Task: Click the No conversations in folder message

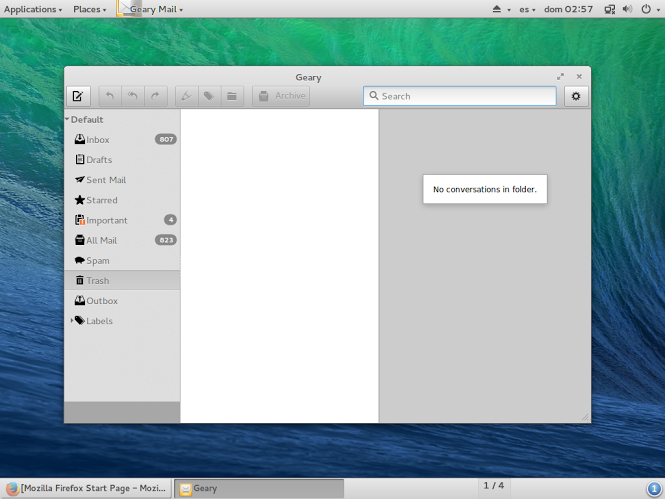Action: click(485, 189)
